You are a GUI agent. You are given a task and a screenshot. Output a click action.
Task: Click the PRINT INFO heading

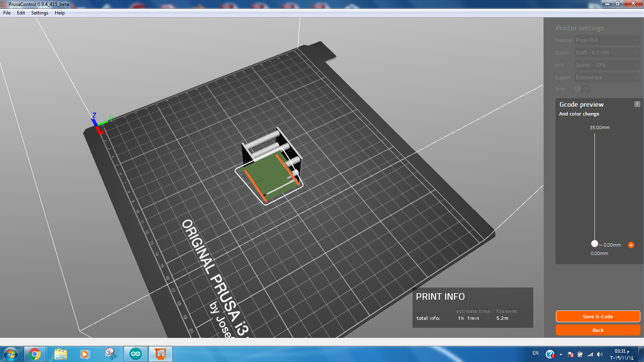pos(440,297)
